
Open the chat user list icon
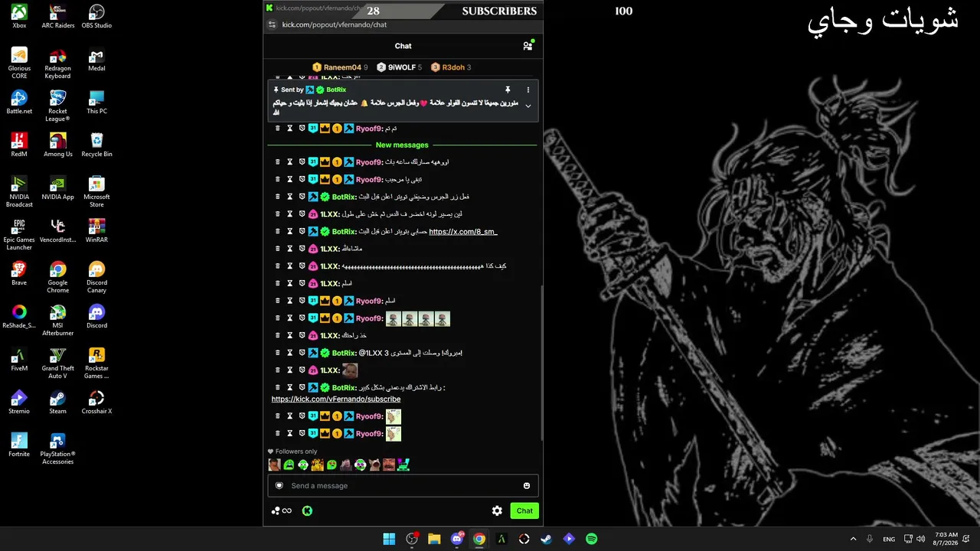[528, 46]
